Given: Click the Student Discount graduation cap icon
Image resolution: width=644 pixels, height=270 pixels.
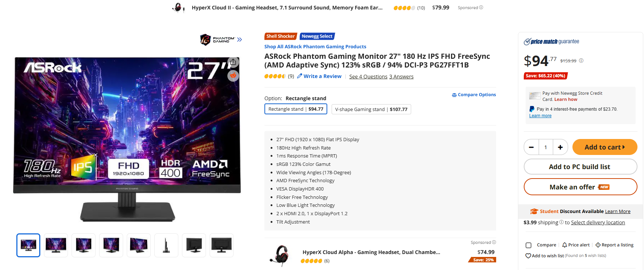Looking at the screenshot, I should [x=534, y=211].
